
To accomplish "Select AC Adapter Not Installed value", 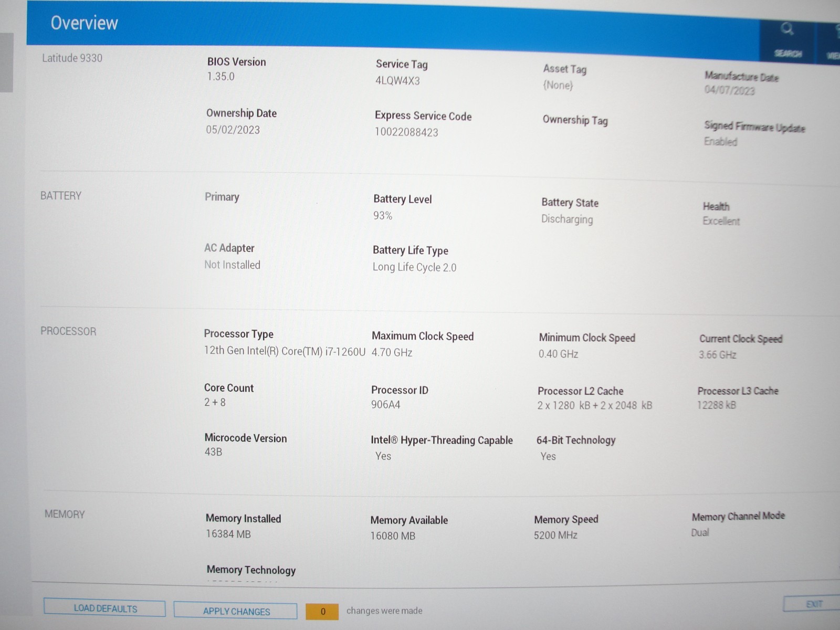I will (x=232, y=265).
